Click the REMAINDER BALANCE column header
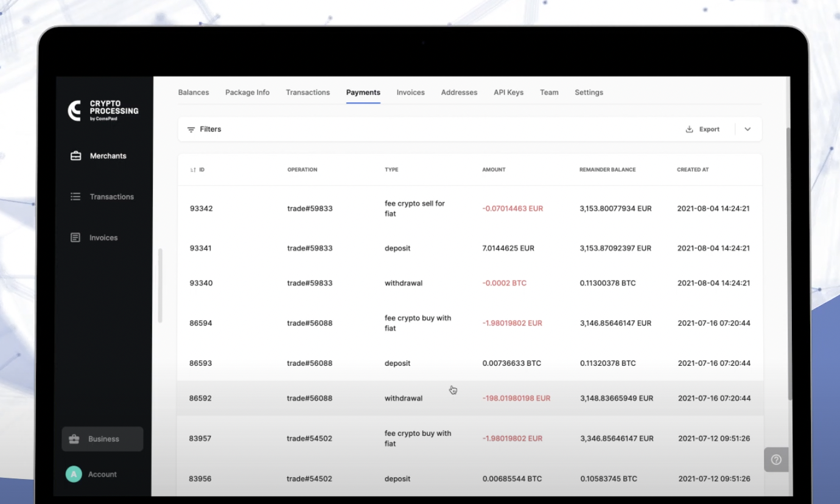Viewport: 840px width, 504px height. (x=607, y=170)
